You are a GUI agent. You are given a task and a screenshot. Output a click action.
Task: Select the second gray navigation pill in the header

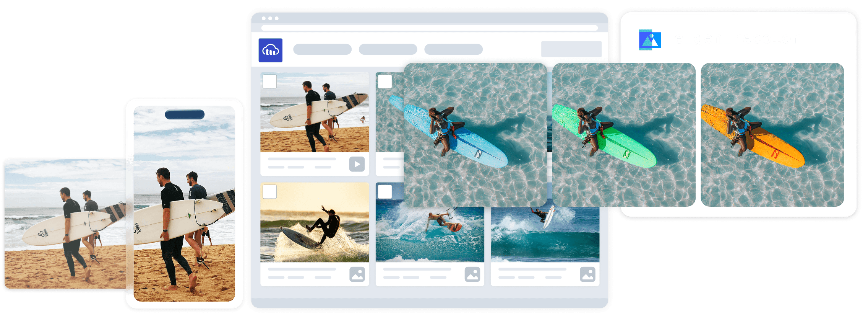click(x=388, y=49)
